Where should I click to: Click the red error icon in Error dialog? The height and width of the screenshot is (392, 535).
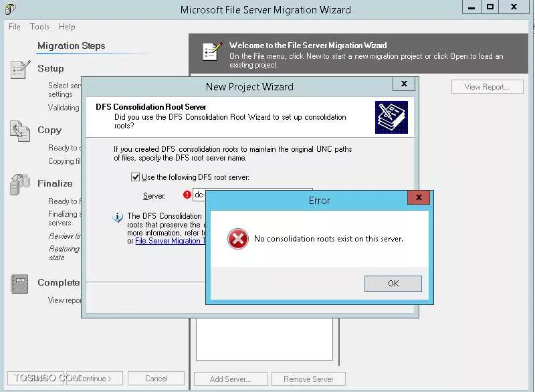(x=238, y=238)
